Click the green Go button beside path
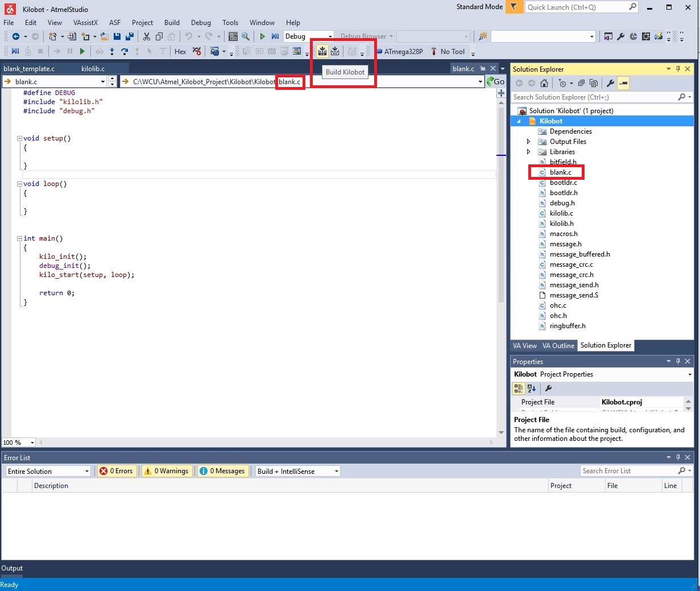This screenshot has height=591, width=700. tap(496, 81)
